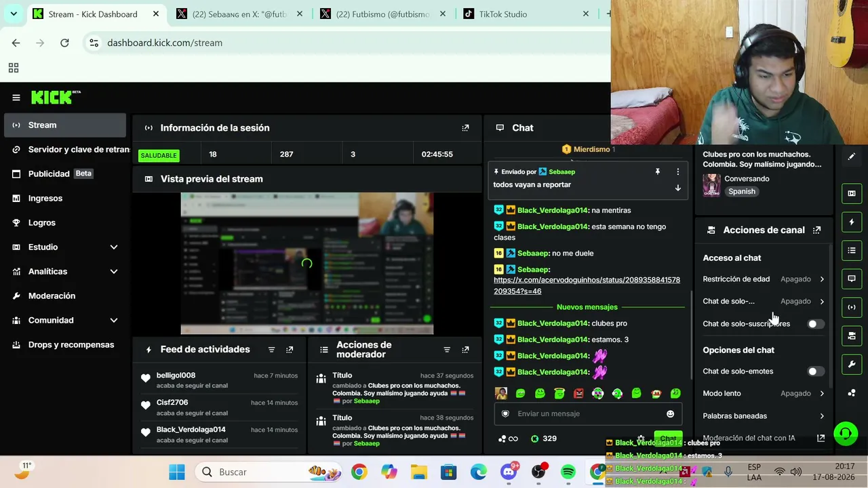
Task: View site information for dashboard.kick.com
Action: coord(94,43)
